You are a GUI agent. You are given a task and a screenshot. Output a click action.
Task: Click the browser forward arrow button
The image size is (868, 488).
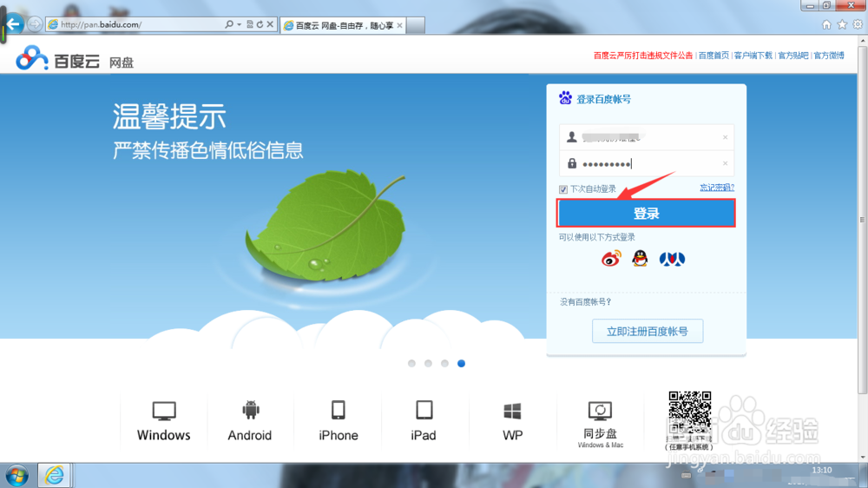pos(35,24)
